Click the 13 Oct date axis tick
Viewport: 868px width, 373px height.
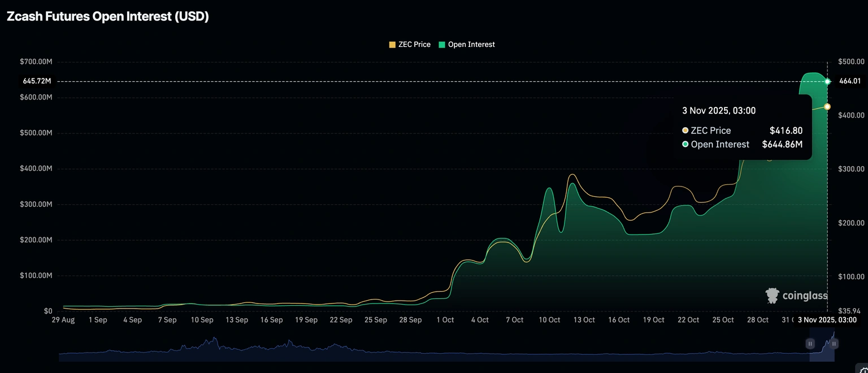tap(584, 320)
